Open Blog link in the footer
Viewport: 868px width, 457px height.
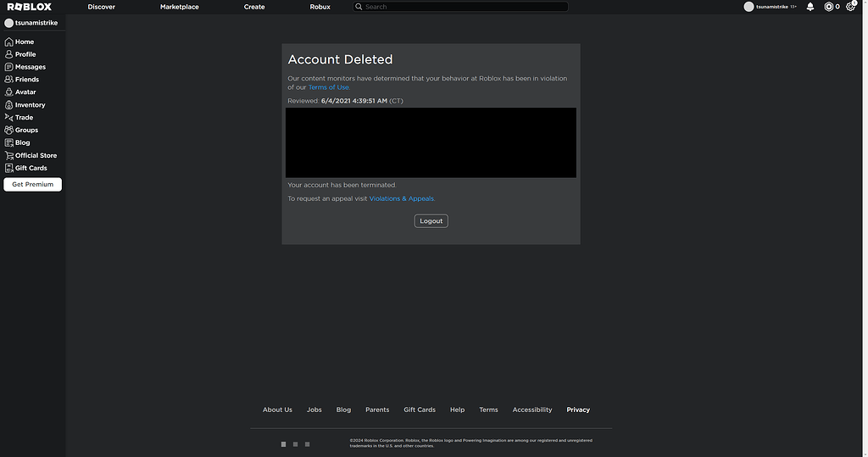coord(344,410)
